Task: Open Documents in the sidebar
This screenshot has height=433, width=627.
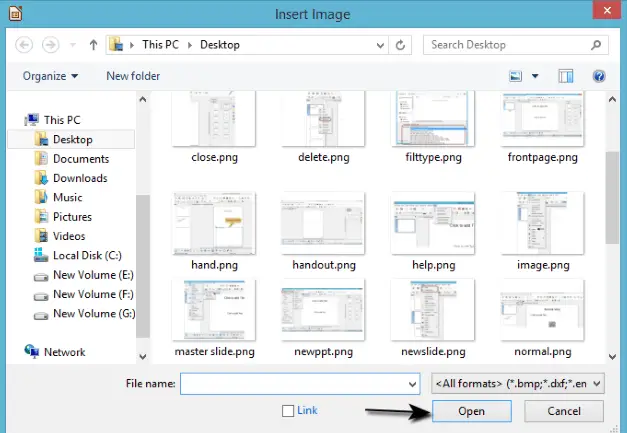Action: click(81, 159)
